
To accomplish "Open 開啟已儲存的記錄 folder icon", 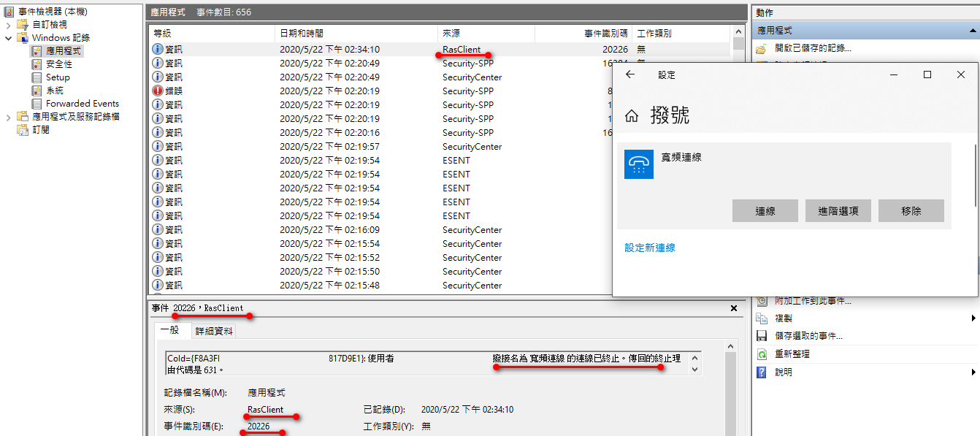I will coord(762,48).
